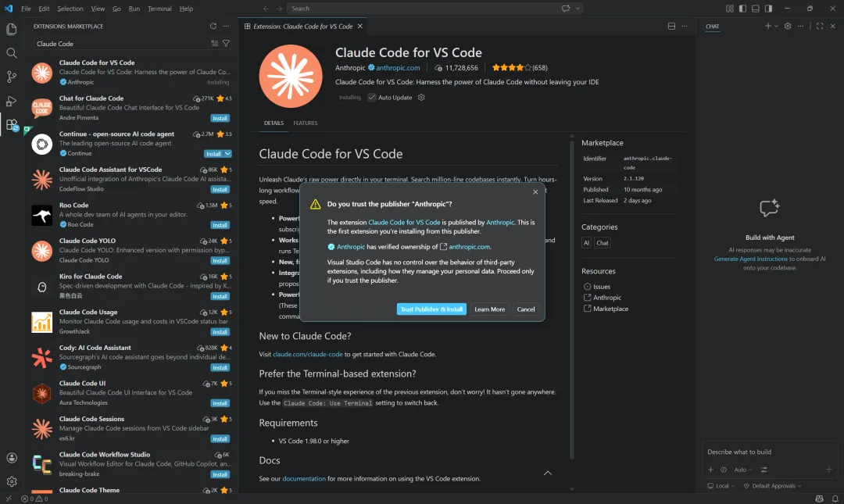Open the Search view in activity bar
The image size is (844, 504).
[11, 53]
